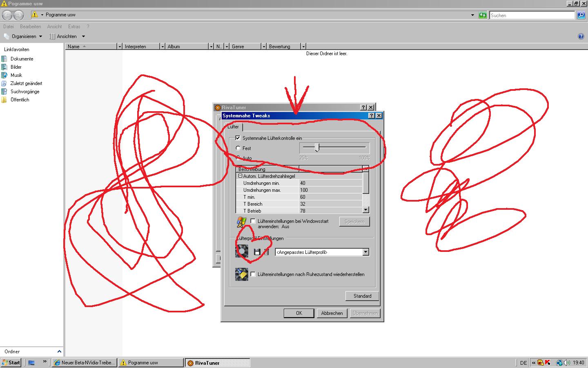The width and height of the screenshot is (588, 368).
Task: Click the help question mark of Systemnahe Tweaks
Action: click(372, 116)
